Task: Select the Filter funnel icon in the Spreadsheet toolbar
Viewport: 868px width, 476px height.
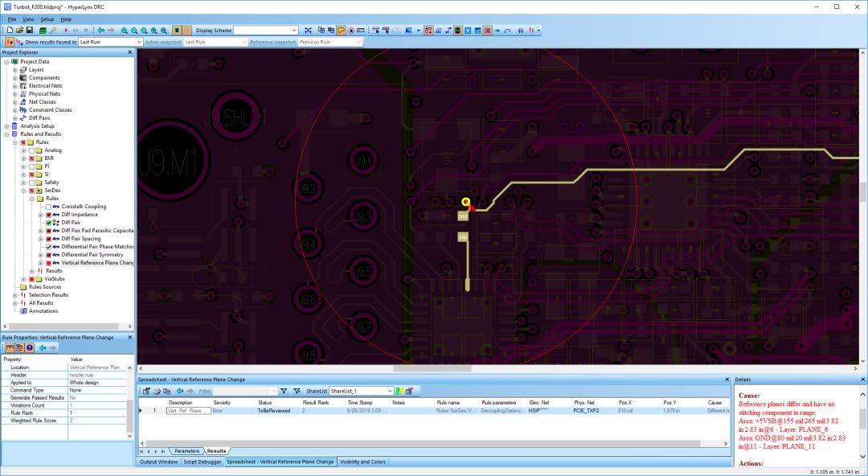Action: click(284, 391)
